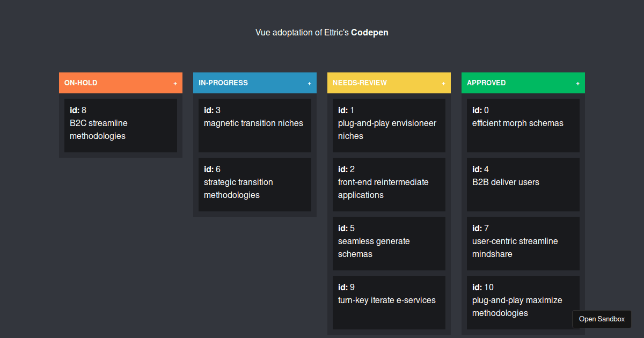Click the plus icon in ON-HOLD header
Image resolution: width=644 pixels, height=338 pixels.
pyautogui.click(x=175, y=84)
